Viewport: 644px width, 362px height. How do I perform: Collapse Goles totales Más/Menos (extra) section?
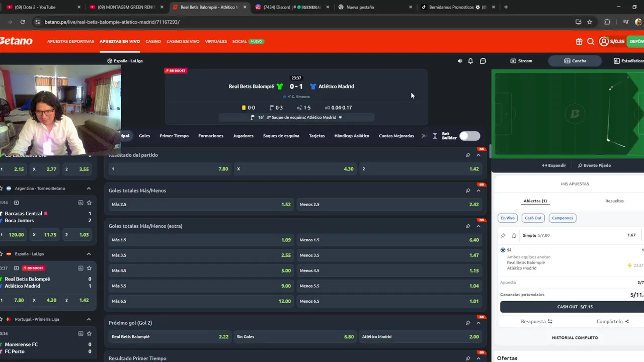pos(478,226)
